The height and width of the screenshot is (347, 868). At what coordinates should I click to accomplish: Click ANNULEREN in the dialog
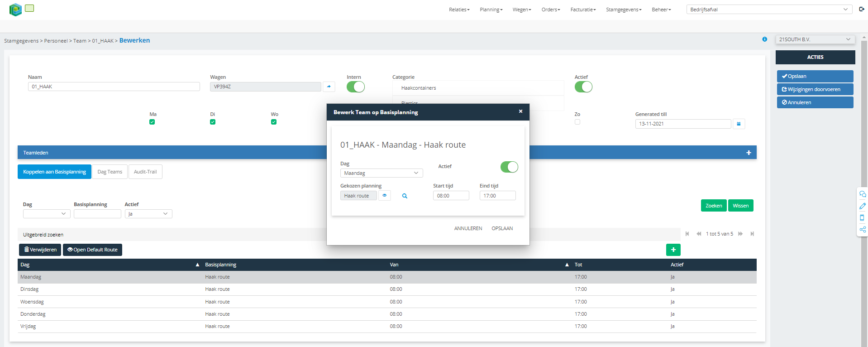[x=468, y=228]
